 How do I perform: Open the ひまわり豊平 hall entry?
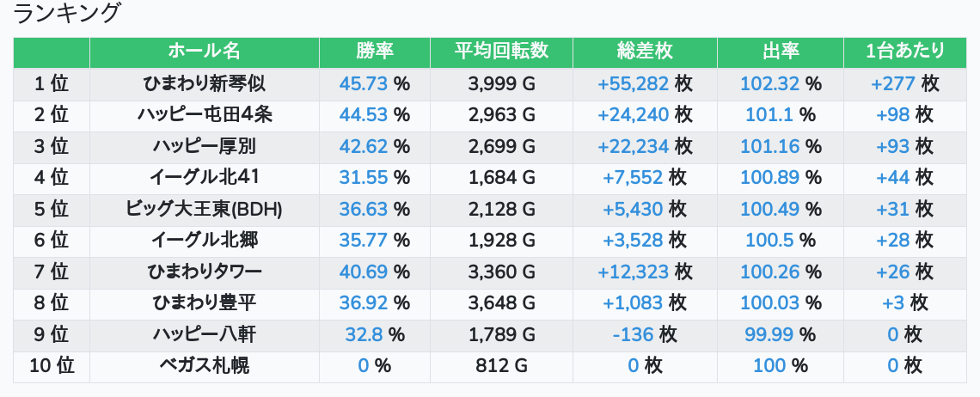pyautogui.click(x=204, y=302)
